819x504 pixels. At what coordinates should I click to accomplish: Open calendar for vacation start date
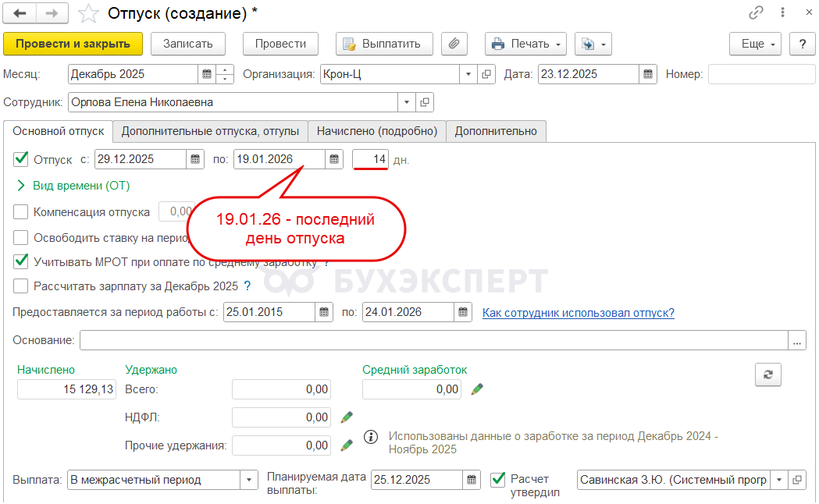(195, 159)
